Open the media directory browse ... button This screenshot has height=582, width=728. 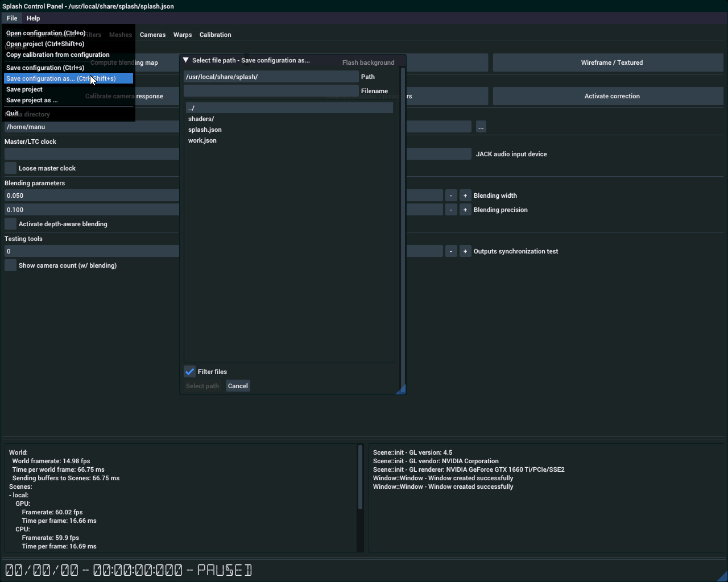pos(481,127)
